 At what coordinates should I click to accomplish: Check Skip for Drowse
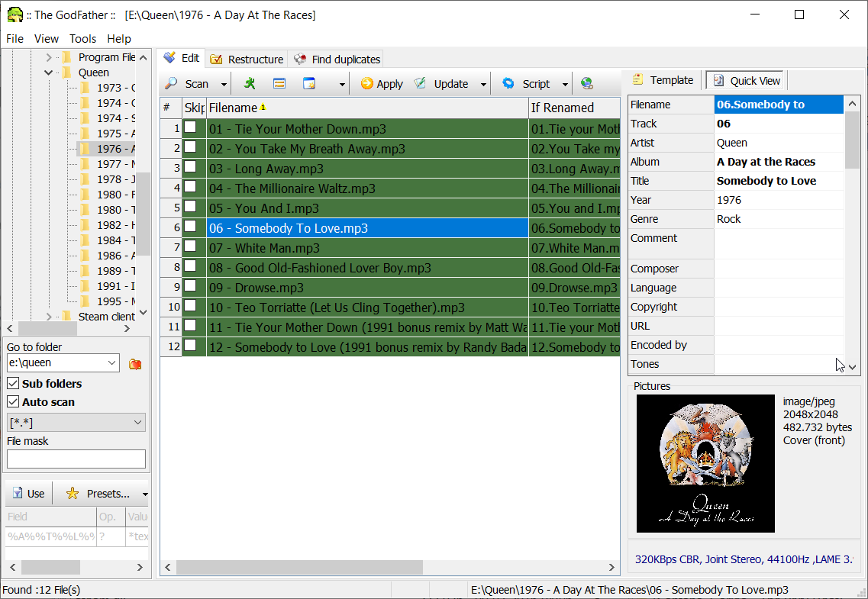click(x=190, y=286)
